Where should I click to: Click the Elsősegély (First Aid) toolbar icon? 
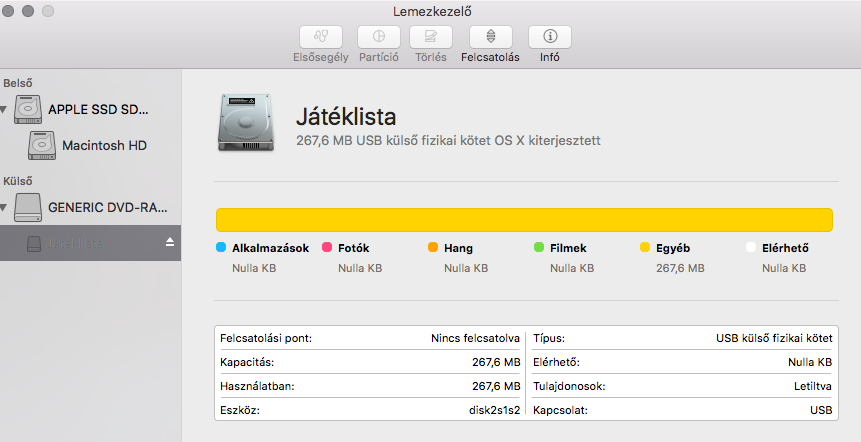pos(320,37)
